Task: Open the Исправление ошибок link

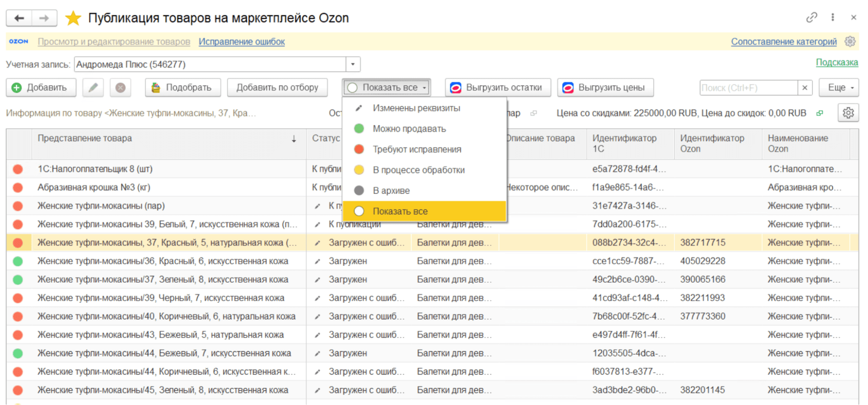Action: 241,42
